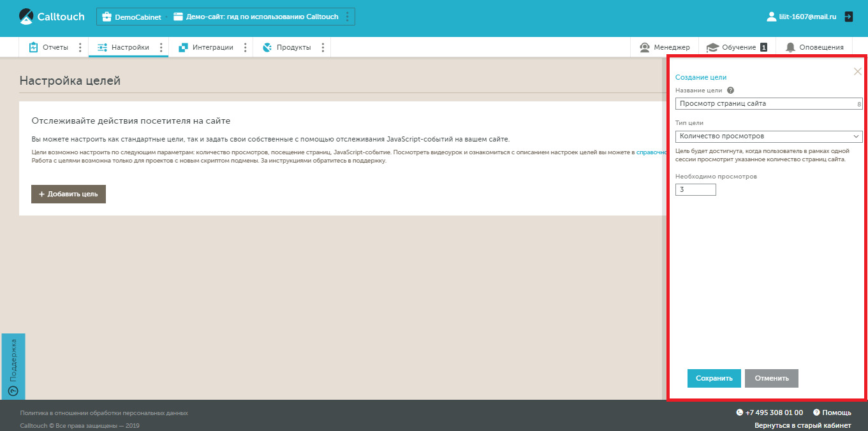
Task: Click the Добавить цель button
Action: pyautogui.click(x=68, y=194)
